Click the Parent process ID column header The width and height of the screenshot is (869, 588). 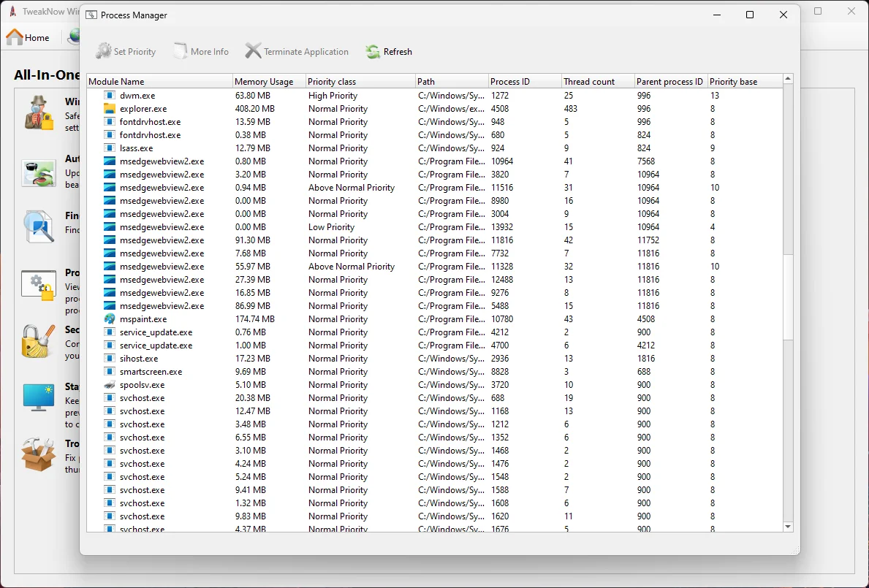tap(669, 82)
